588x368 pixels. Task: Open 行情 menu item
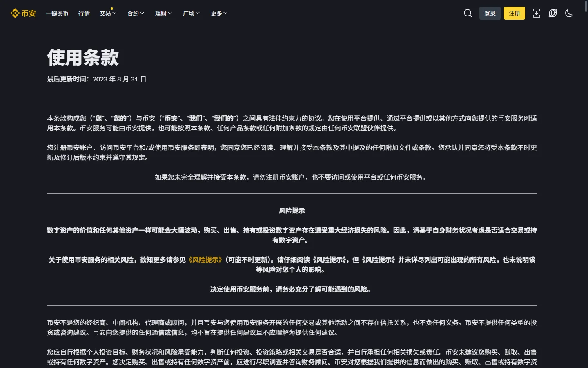(84, 13)
